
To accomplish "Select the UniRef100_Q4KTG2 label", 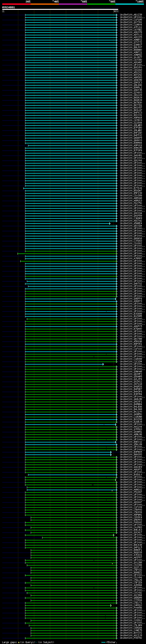I will pos(131,284).
